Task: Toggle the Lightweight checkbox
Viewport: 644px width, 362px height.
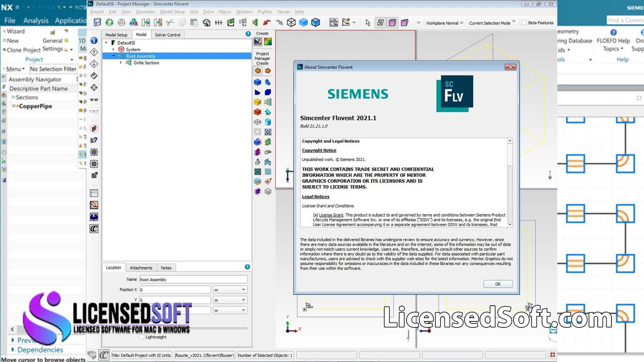Action: tap(142, 337)
